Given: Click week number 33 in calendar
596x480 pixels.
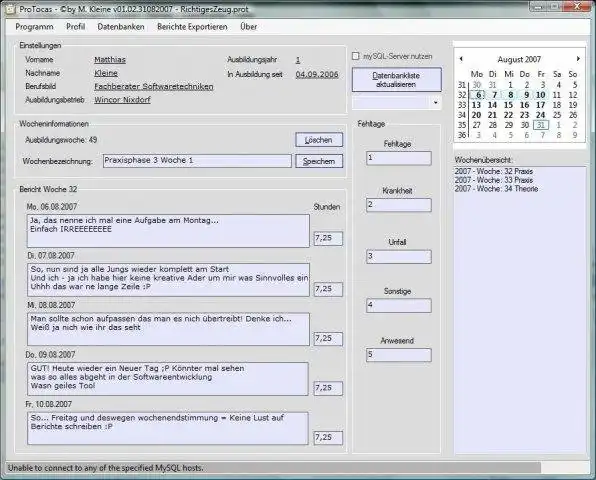Looking at the screenshot, I should click(461, 105).
